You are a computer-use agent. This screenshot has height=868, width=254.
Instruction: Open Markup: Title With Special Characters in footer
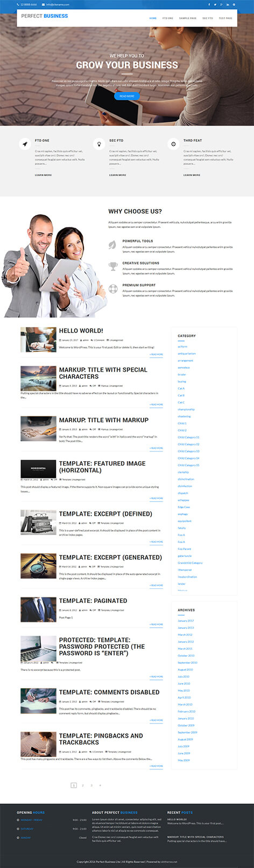click(195, 837)
